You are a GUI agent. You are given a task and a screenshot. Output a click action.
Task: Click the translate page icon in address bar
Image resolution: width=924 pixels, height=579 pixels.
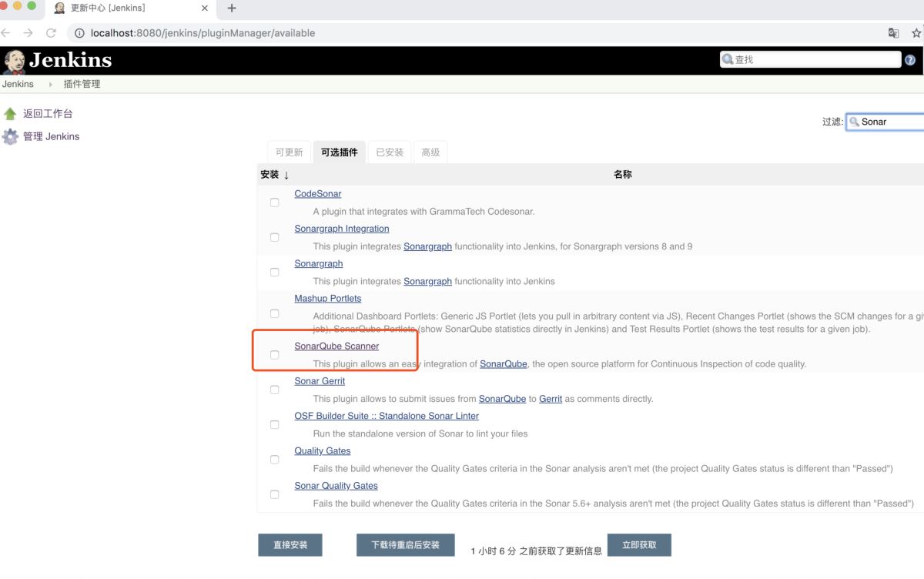[893, 33]
